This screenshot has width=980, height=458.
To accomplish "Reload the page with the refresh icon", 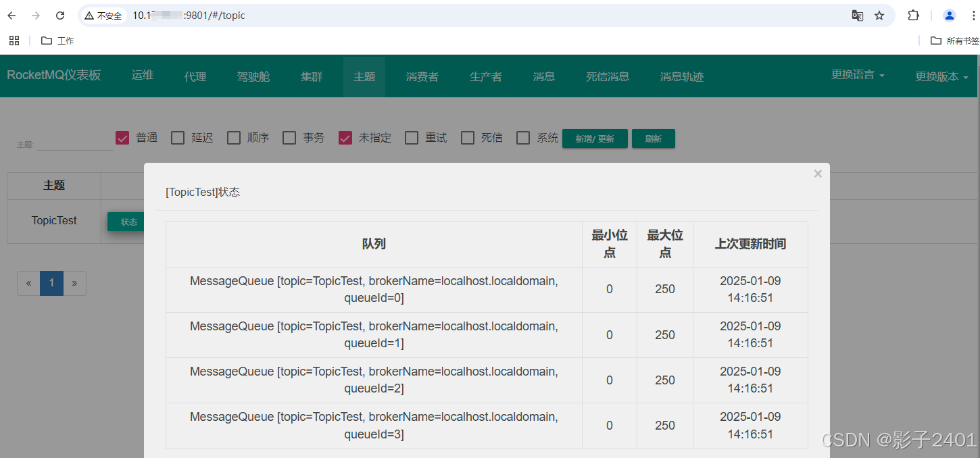I will (60, 15).
